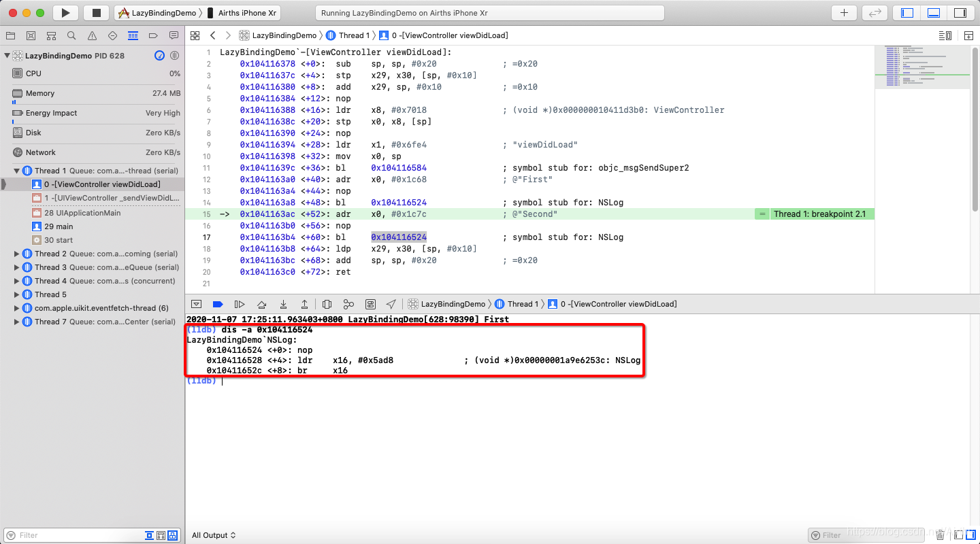Expand Thread 4 concurrent queue
980x544 pixels.
click(x=17, y=281)
